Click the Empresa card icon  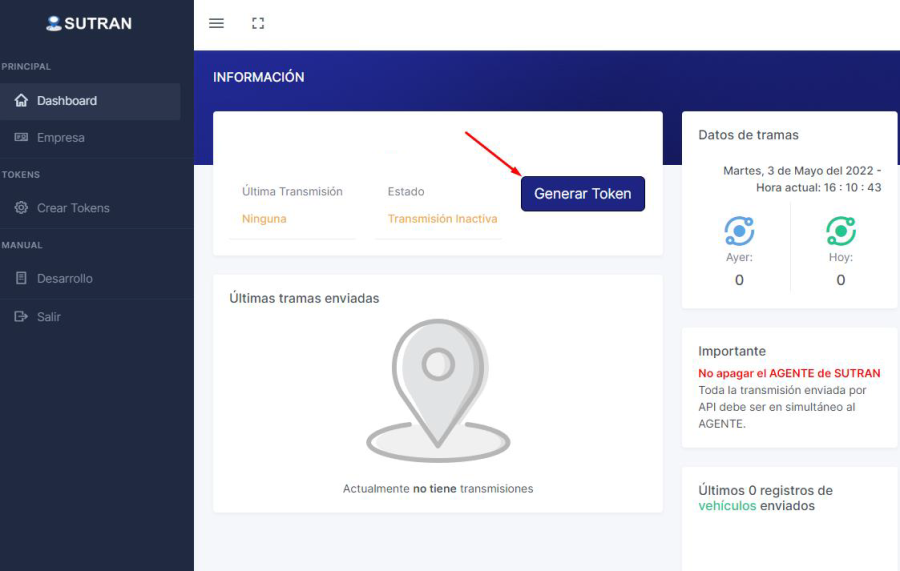(21, 138)
